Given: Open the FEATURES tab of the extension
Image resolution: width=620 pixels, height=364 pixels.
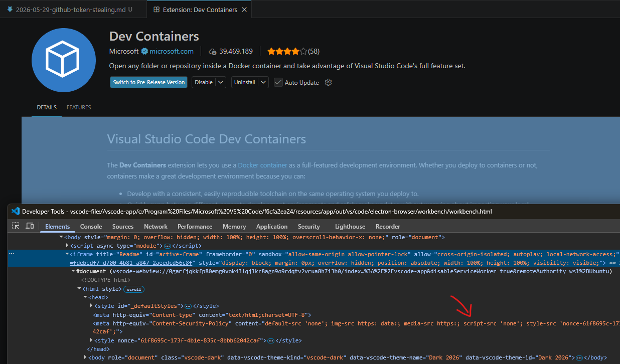Looking at the screenshot, I should 79,107.
